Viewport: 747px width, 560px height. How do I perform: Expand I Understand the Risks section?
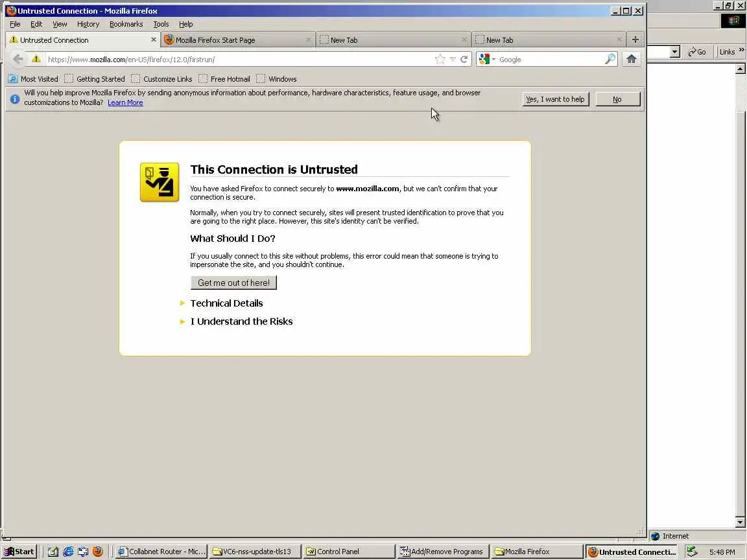(x=236, y=321)
